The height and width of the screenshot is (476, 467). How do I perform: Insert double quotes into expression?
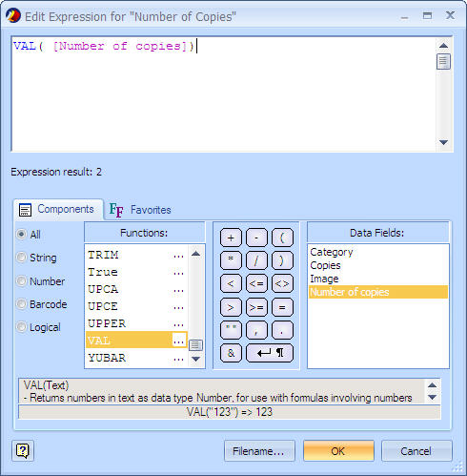231,330
